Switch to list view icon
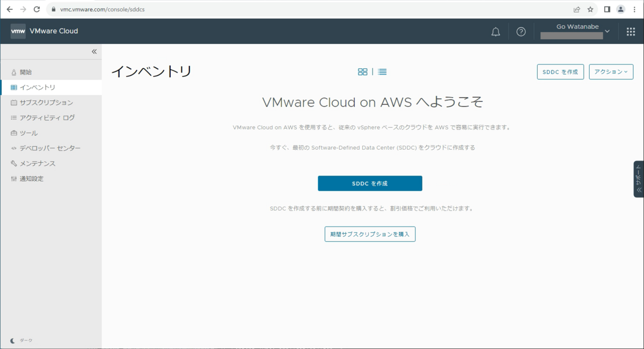 click(x=382, y=72)
